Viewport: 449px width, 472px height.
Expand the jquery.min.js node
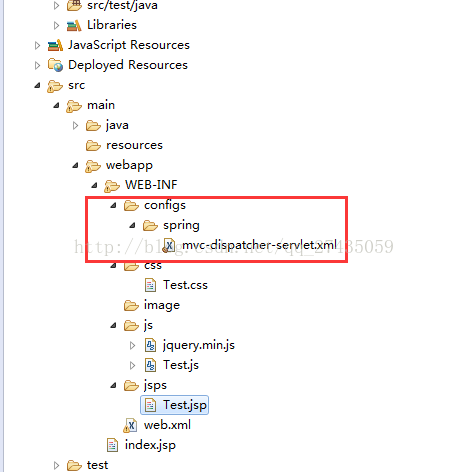[132, 345]
